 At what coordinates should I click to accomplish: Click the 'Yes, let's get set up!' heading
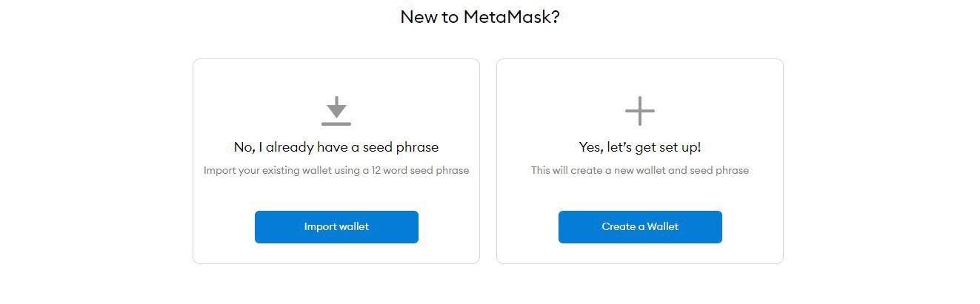(x=640, y=147)
